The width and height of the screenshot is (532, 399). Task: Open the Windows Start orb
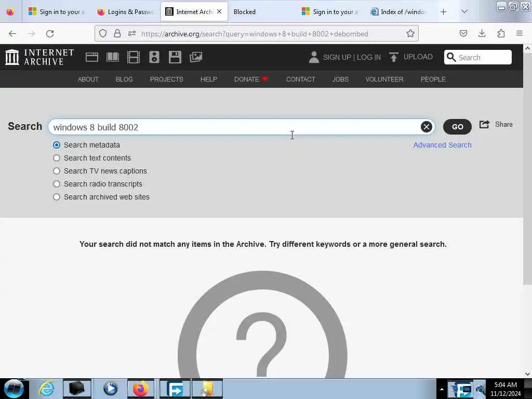tap(14, 389)
